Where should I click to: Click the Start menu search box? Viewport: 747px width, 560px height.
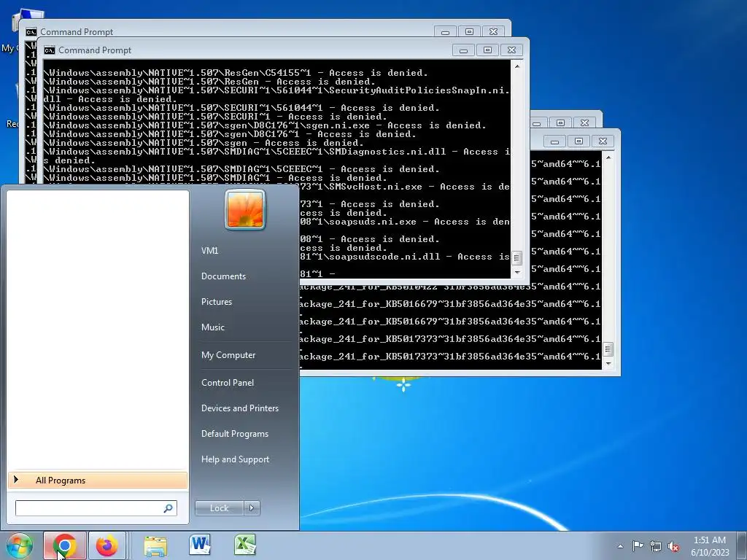click(96, 508)
